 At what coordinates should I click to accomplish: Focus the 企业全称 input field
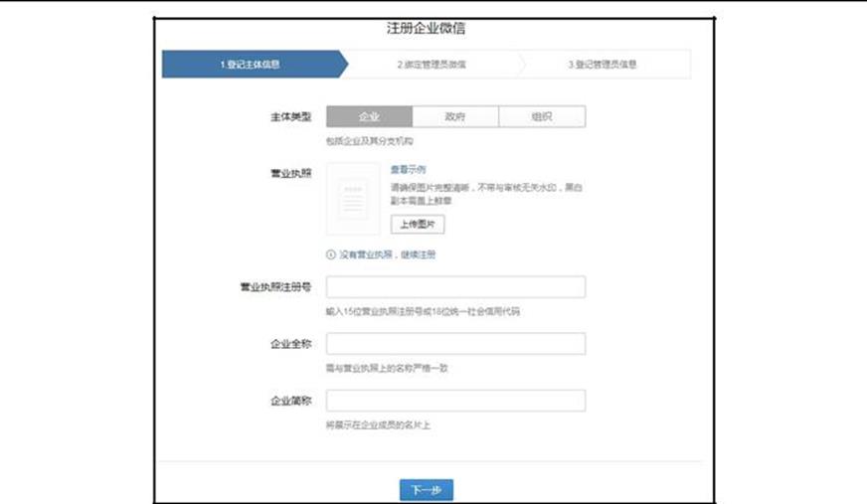pyautogui.click(x=455, y=344)
